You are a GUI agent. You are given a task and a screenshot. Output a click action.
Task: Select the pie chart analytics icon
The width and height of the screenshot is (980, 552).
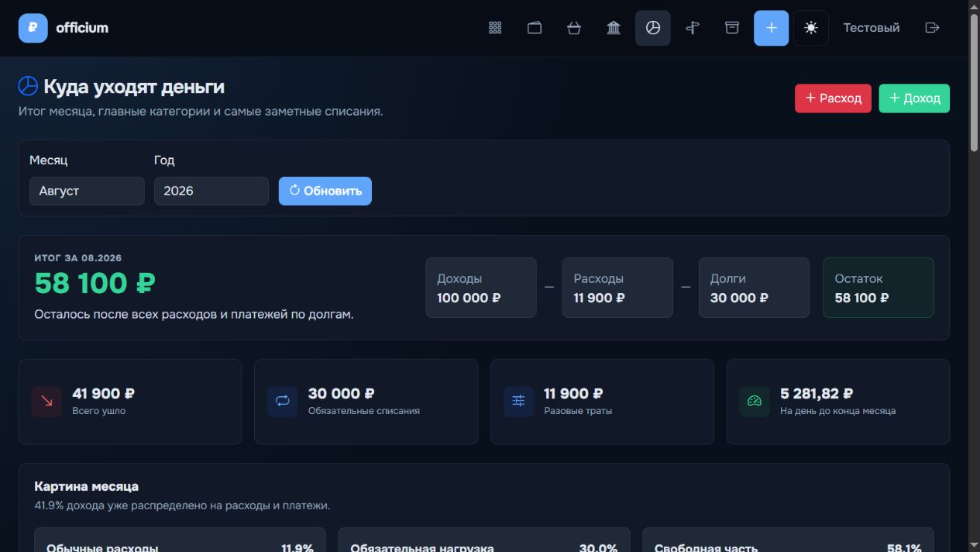tap(653, 28)
